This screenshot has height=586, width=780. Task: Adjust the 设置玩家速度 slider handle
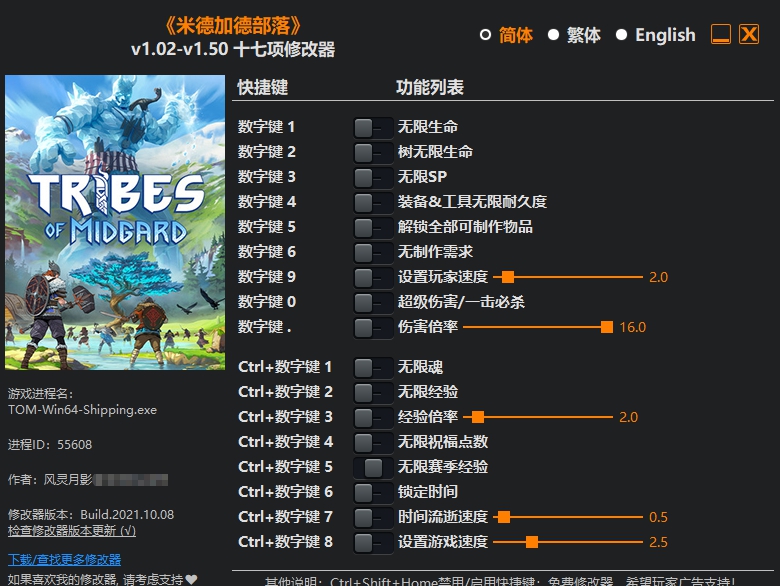click(x=507, y=277)
